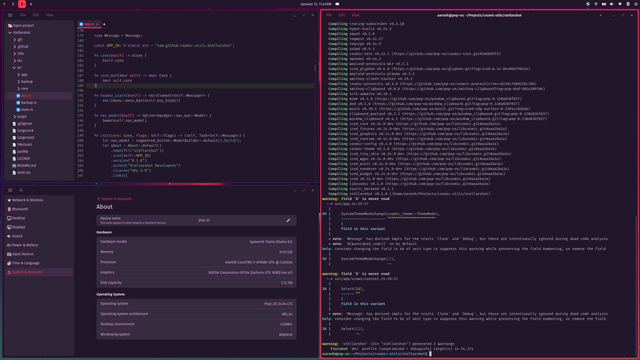Open search in the Settings window
This screenshot has height=360, width=640.
click(x=21, y=190)
